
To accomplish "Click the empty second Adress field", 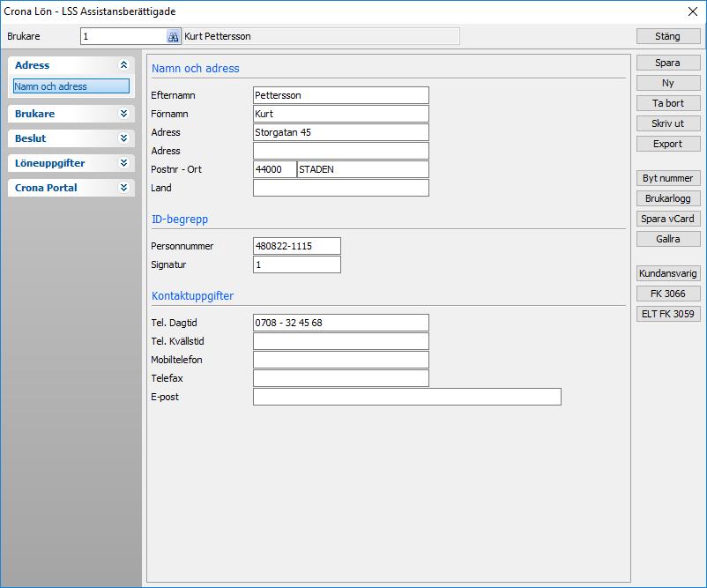I will tap(341, 151).
